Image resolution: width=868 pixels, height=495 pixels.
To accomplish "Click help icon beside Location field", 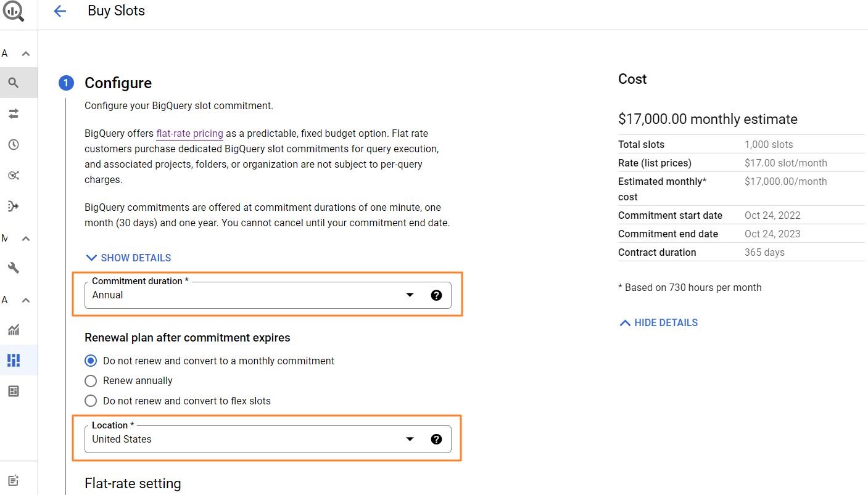I will coord(436,440).
